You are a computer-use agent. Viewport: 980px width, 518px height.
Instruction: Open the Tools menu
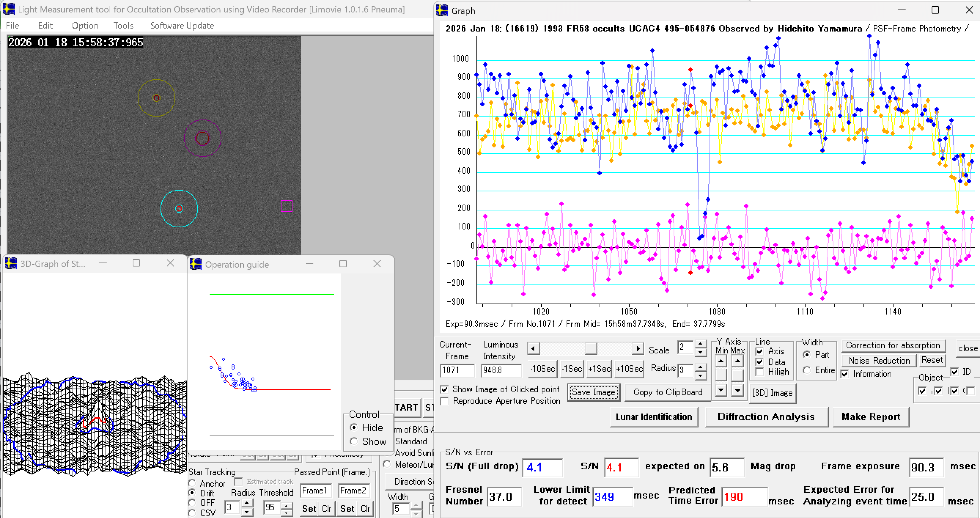pyautogui.click(x=123, y=26)
